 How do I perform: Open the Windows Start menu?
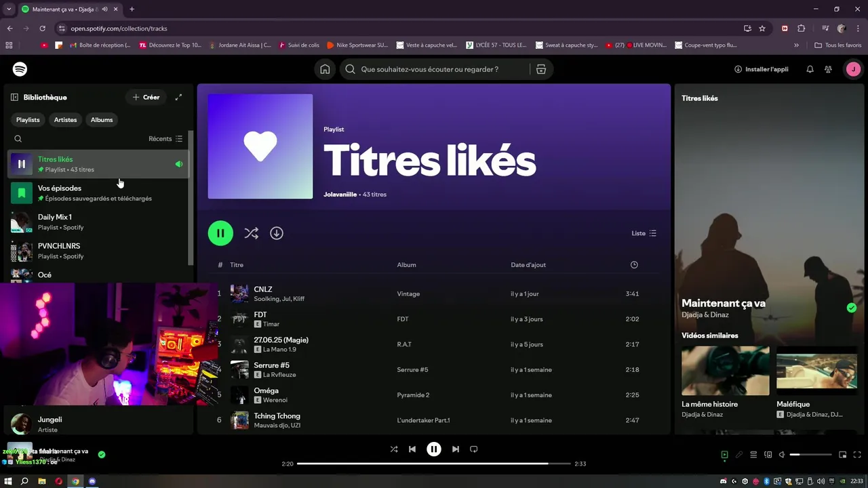(x=8, y=481)
